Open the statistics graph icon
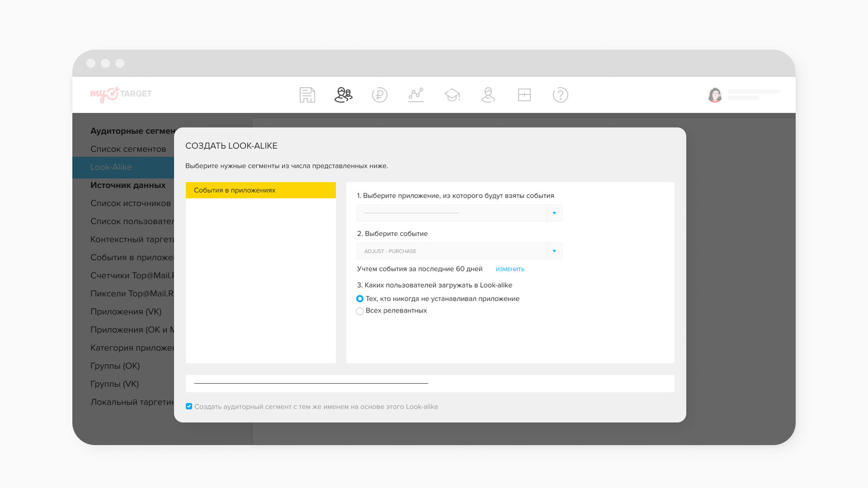The width and height of the screenshot is (868, 488). coord(416,95)
